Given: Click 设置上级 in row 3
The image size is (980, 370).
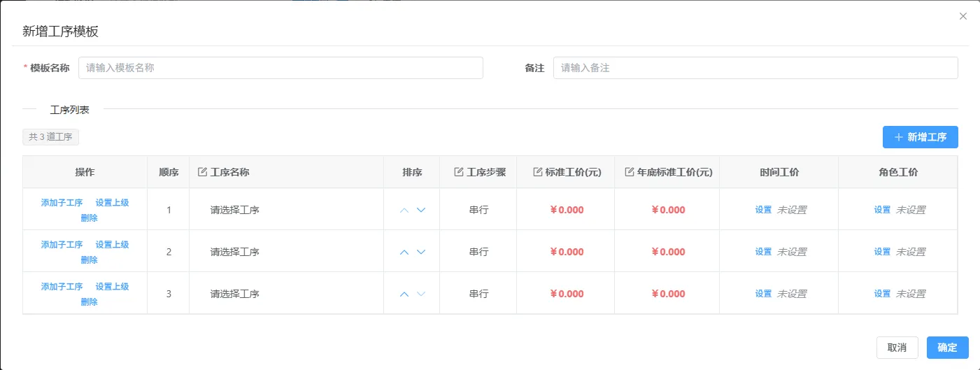Looking at the screenshot, I should click(x=113, y=287).
